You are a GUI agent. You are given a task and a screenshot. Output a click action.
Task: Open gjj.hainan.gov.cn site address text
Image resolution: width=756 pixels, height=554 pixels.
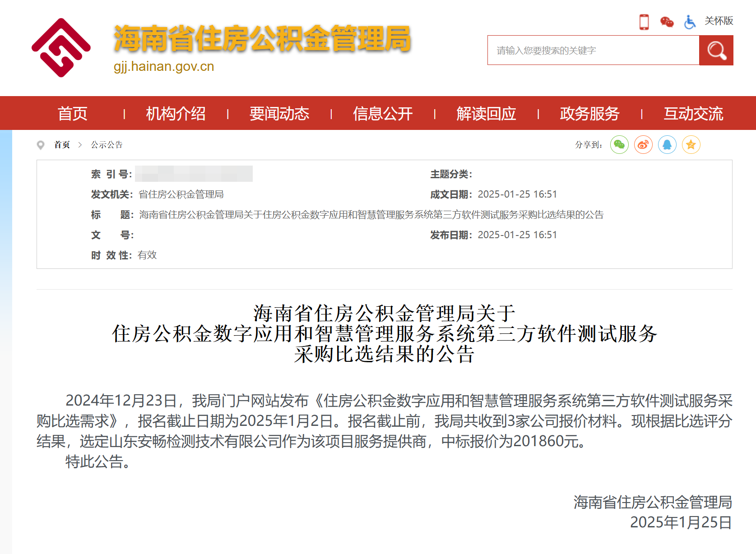[x=164, y=66]
